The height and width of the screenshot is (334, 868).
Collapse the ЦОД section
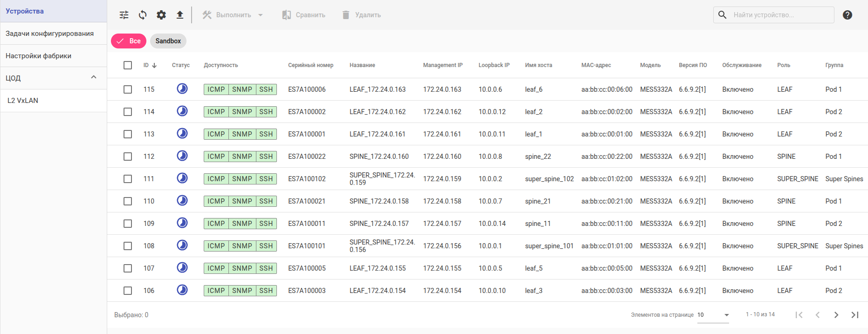[x=94, y=77]
